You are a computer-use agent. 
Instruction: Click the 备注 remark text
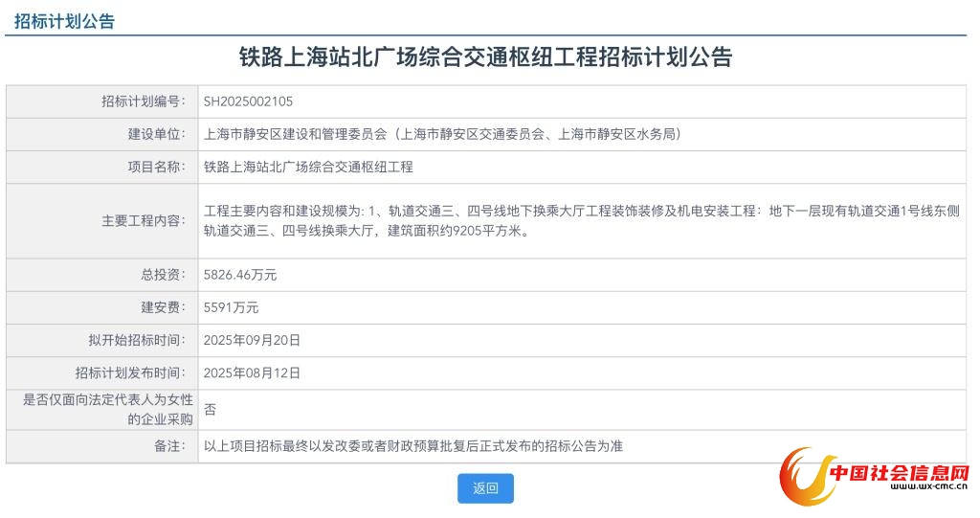click(x=413, y=446)
